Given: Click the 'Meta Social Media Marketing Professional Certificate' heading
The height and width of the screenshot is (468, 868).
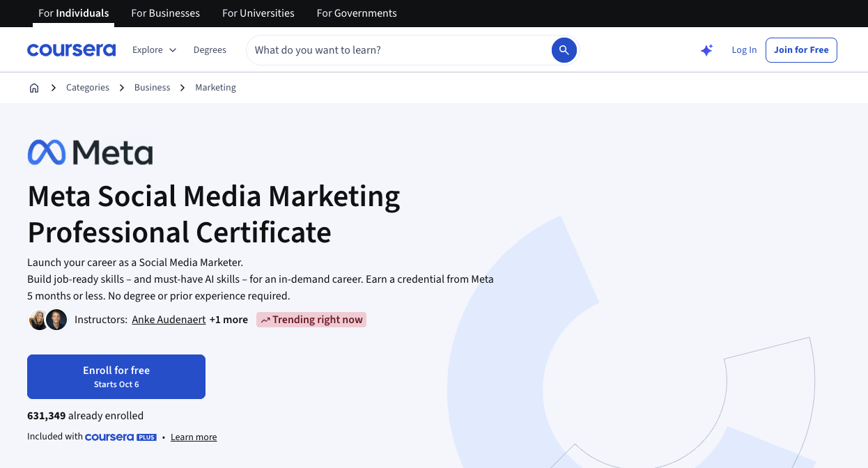Looking at the screenshot, I should [214, 214].
